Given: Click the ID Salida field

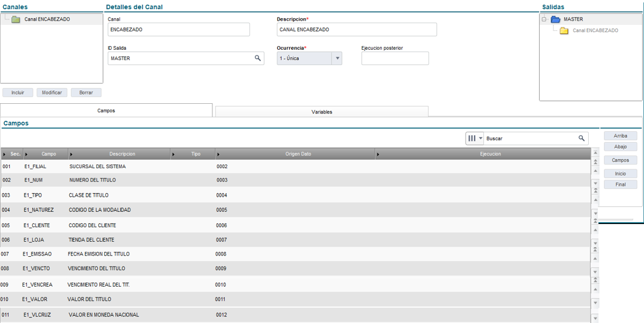Looking at the screenshot, I should coord(186,58).
